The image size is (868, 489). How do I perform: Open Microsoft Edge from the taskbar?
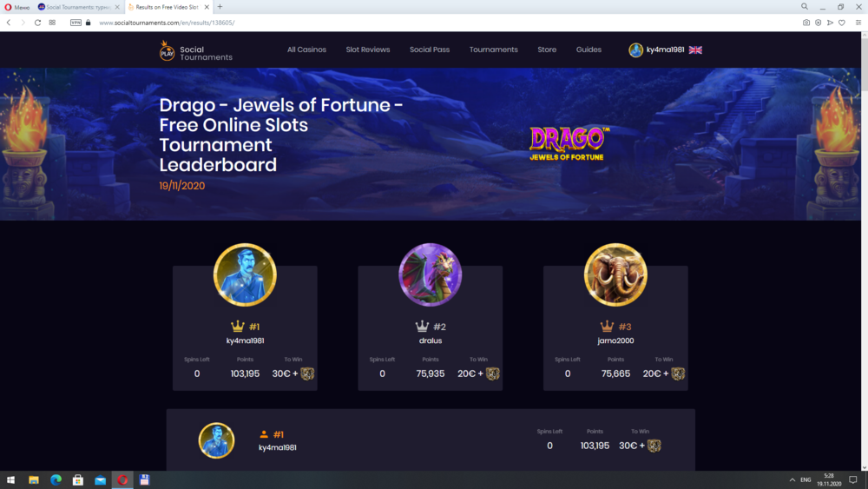(56, 480)
